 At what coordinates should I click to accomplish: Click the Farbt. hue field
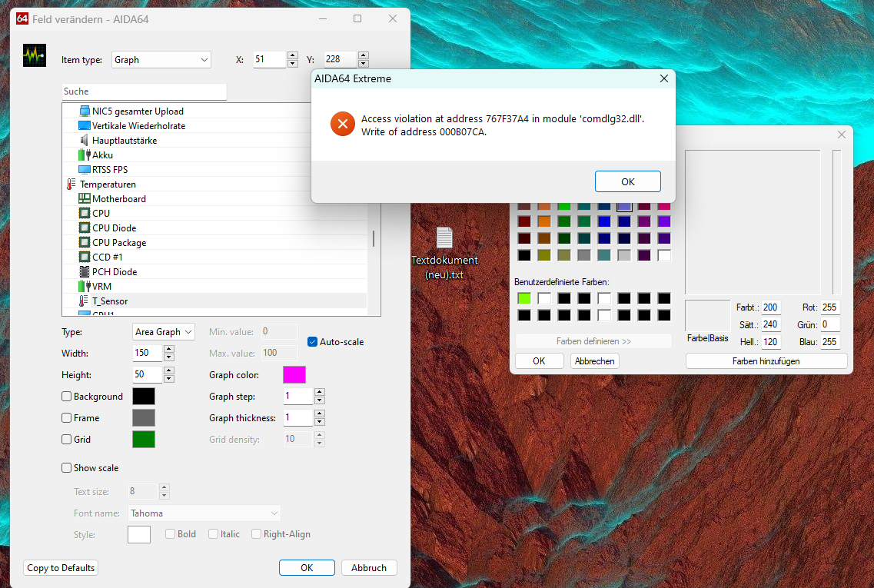(x=771, y=307)
